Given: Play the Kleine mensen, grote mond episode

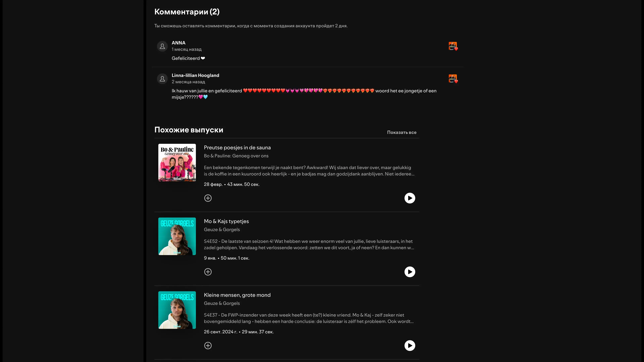Looking at the screenshot, I should 410,346.
